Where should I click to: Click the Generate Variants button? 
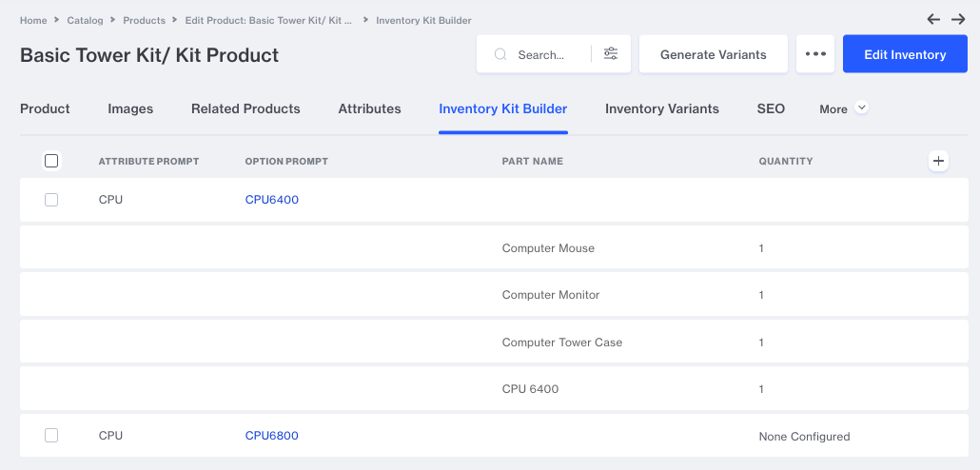tap(714, 53)
